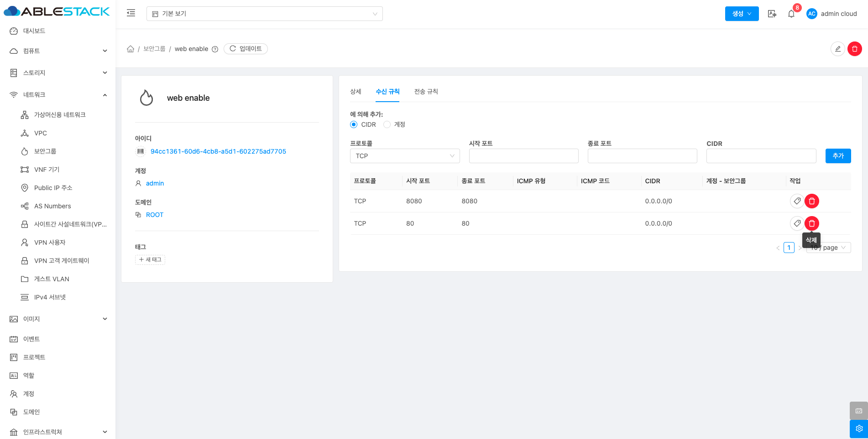Open tag editor for port 80 rule
The image size is (868, 439).
point(797,223)
